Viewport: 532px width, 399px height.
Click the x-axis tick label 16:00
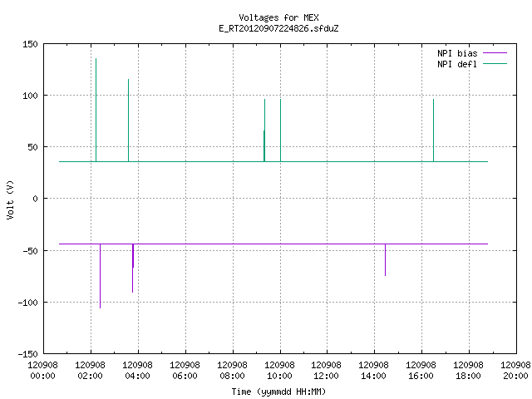coord(421,376)
